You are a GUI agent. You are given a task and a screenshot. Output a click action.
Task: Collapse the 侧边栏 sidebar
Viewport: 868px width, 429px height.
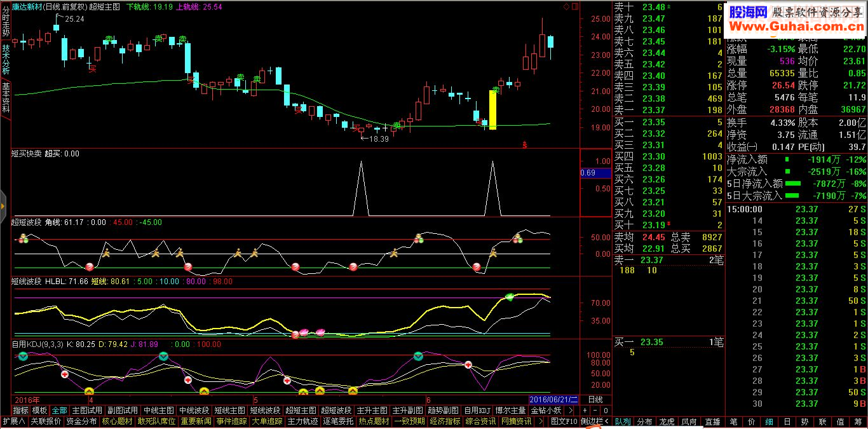[595, 421]
